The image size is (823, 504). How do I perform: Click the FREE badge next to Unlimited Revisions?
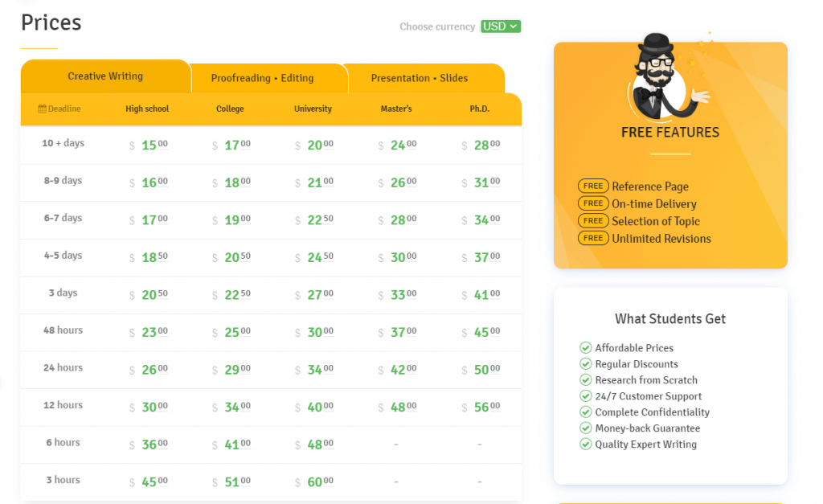[593, 238]
